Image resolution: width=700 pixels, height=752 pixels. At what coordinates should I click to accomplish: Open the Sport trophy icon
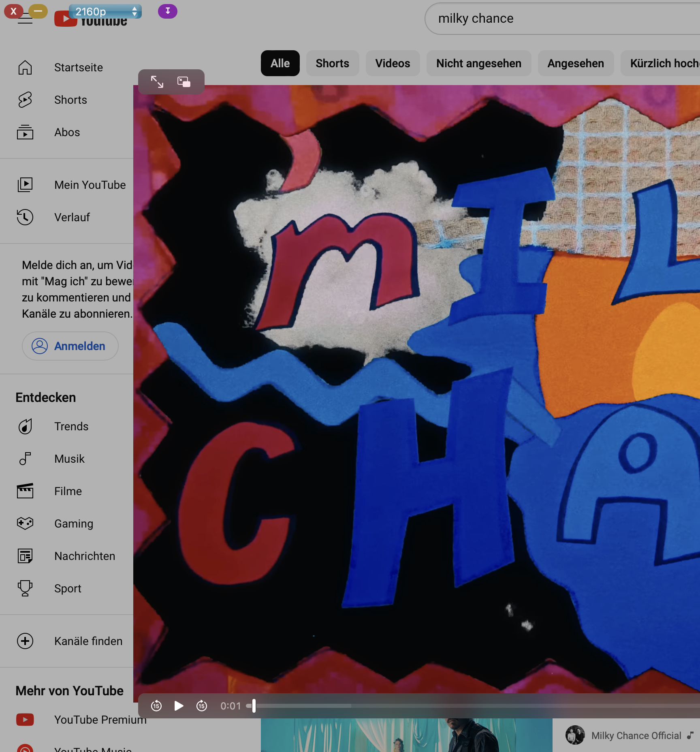click(x=25, y=588)
